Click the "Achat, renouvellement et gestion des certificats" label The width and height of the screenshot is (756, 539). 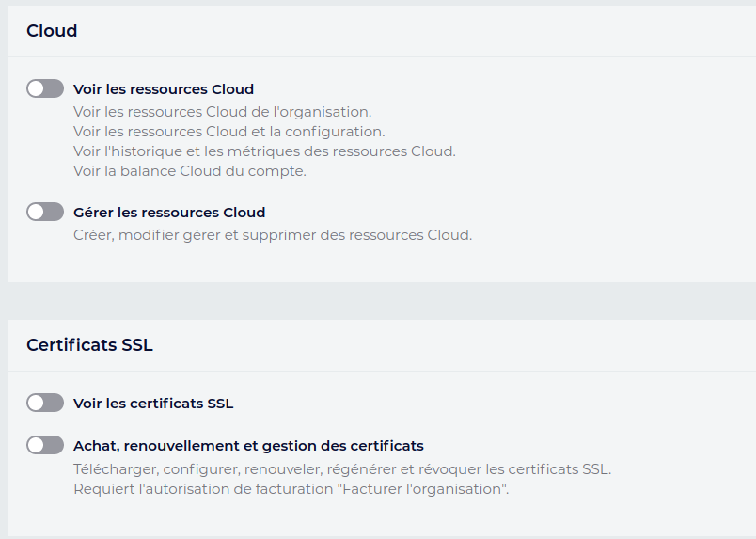(248, 445)
